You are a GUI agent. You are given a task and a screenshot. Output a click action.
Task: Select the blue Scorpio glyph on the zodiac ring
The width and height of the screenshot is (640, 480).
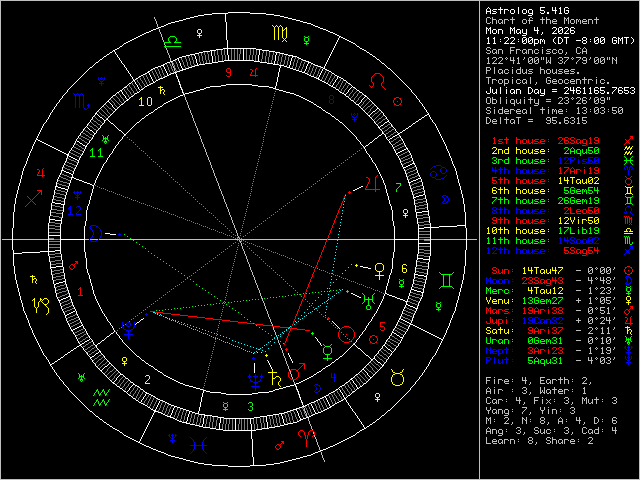coord(82,101)
